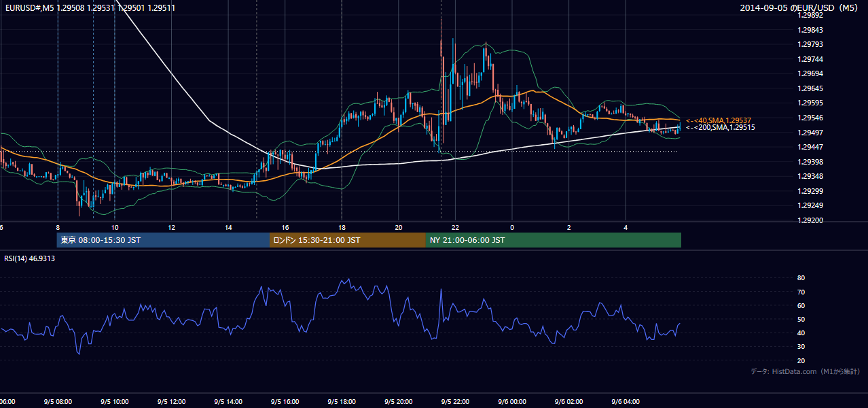Click the 9/5 18:00 date axis label

342,401
